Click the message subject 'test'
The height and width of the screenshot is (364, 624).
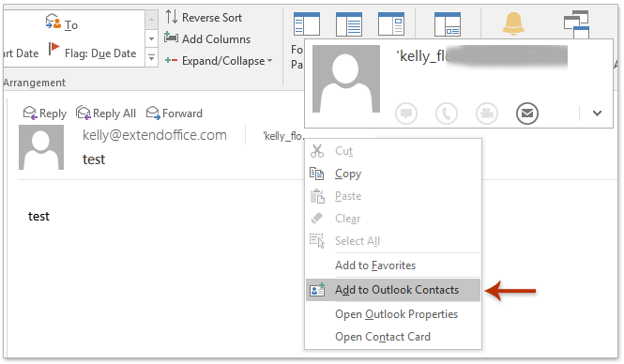pyautogui.click(x=94, y=159)
